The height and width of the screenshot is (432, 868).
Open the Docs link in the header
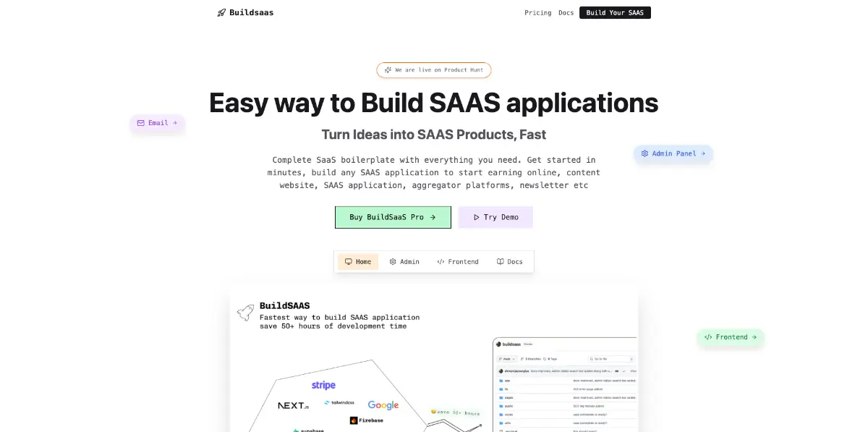(x=566, y=13)
